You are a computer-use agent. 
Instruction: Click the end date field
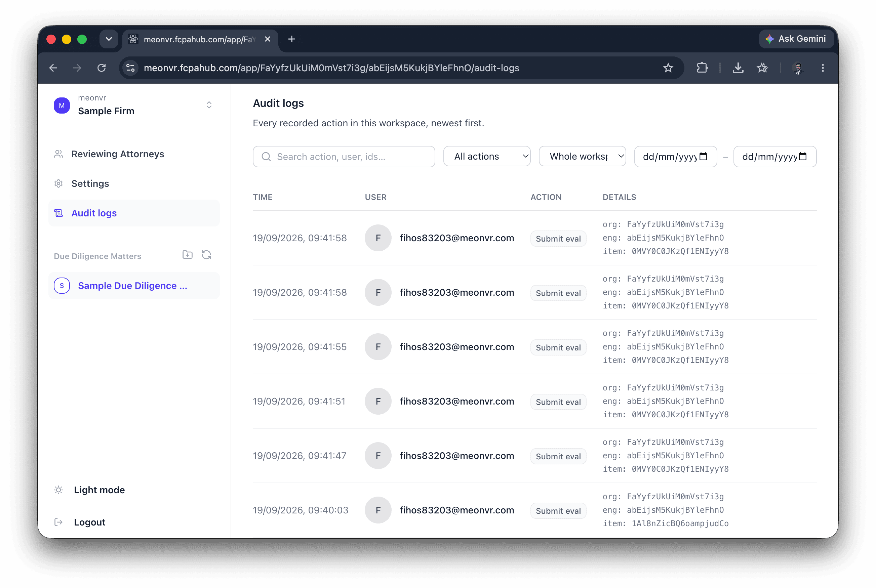[x=775, y=157]
